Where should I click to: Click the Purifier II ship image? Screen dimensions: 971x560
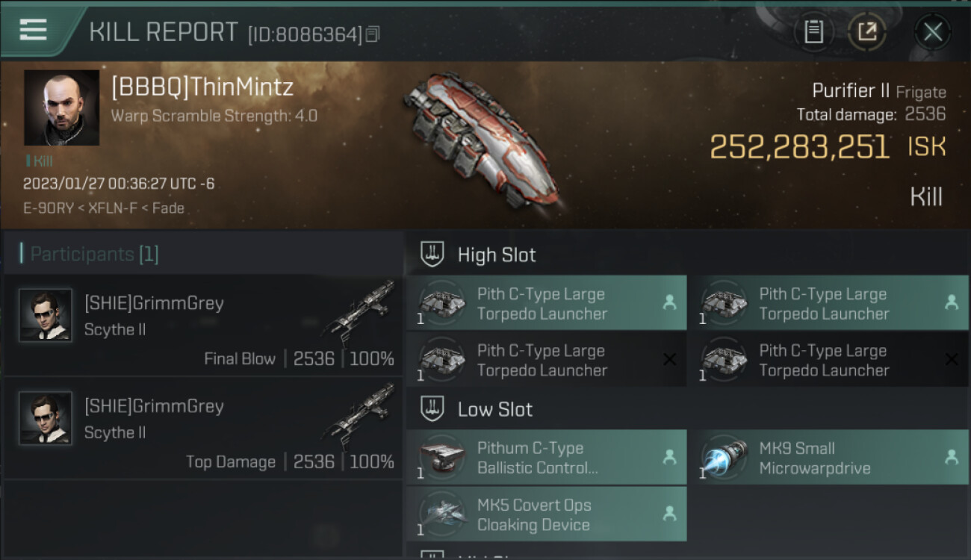[480, 140]
